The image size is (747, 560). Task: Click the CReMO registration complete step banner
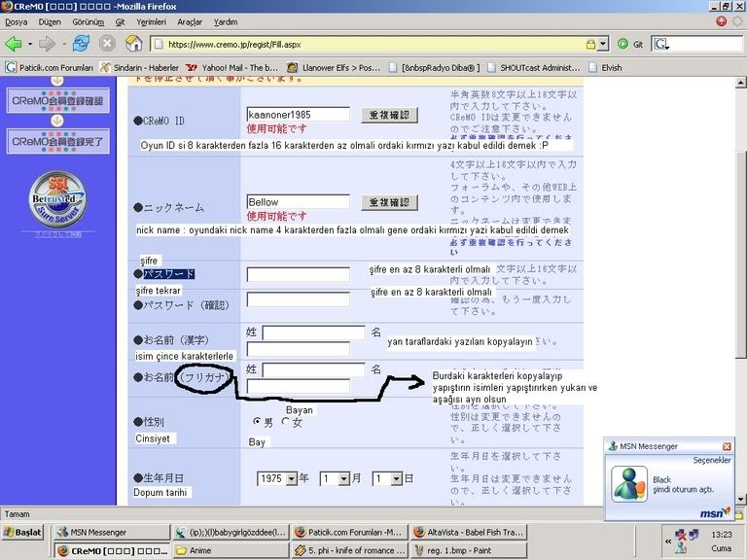57,141
